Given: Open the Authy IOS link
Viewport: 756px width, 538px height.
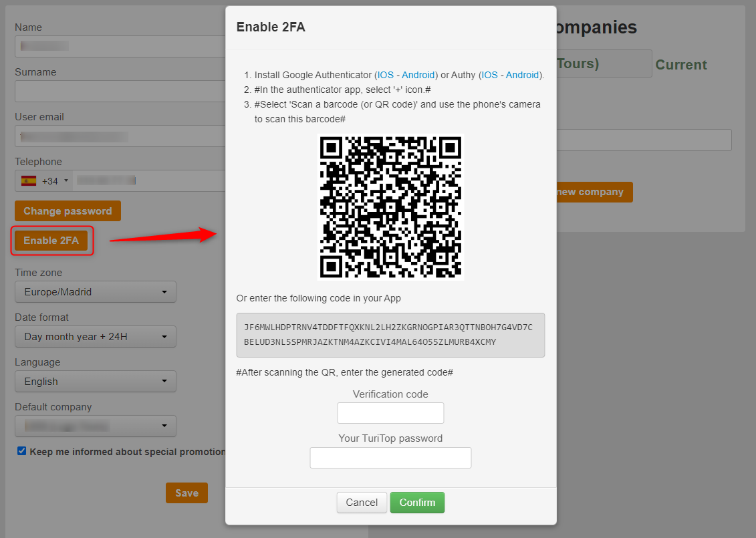Looking at the screenshot, I should (489, 75).
